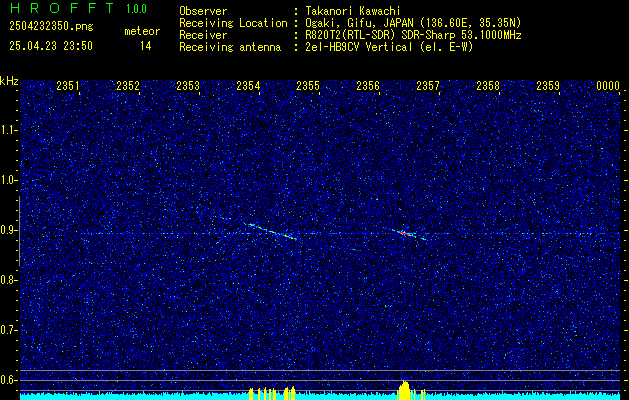Click the 0.9 kHz frequency label
Image resolution: width=629 pixels, height=400 pixels.
pos(8,230)
